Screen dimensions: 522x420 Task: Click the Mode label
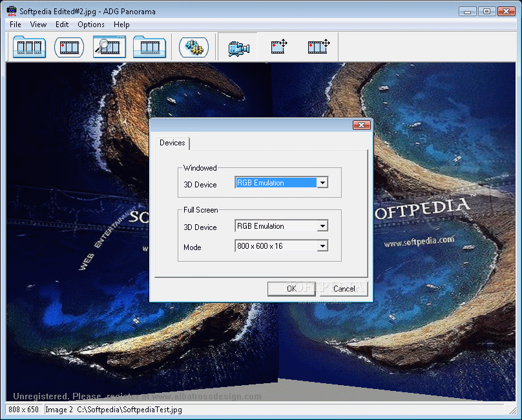pos(192,247)
